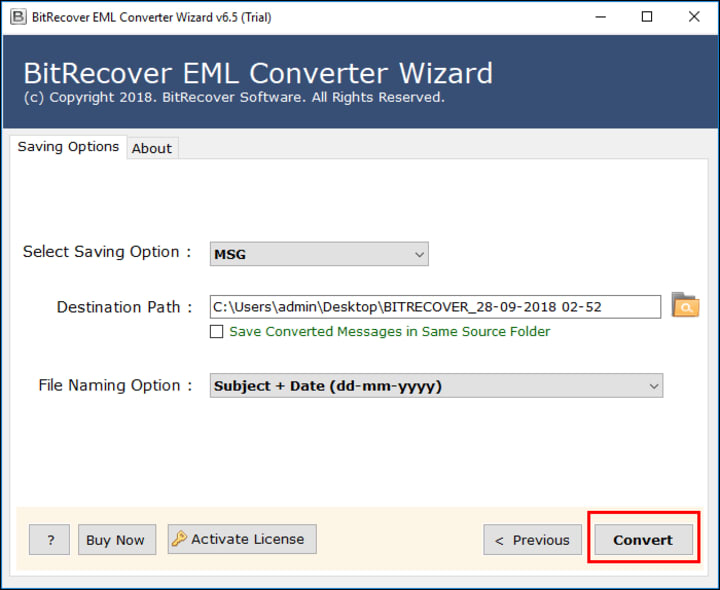Click the folder browse icon beside Destination Path

tap(685, 305)
